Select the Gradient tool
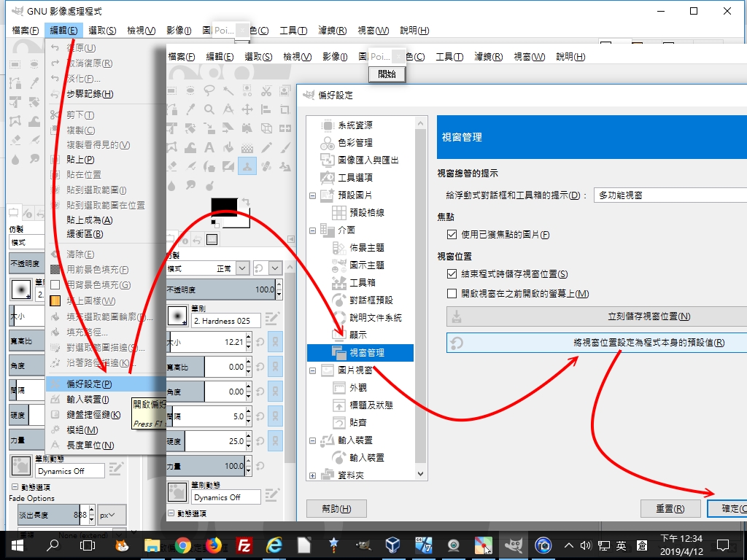This screenshot has width=747, height=560. 247,147
